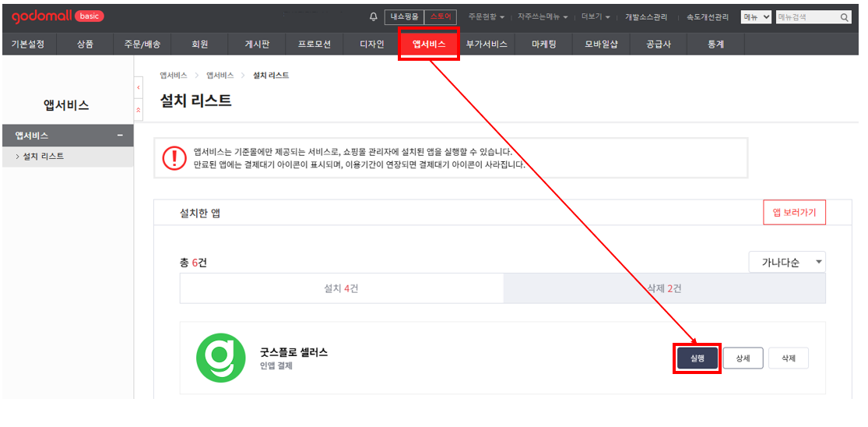Expand the 주문현황 dropdown menu
Viewport: 868px width, 427px height.
click(487, 17)
